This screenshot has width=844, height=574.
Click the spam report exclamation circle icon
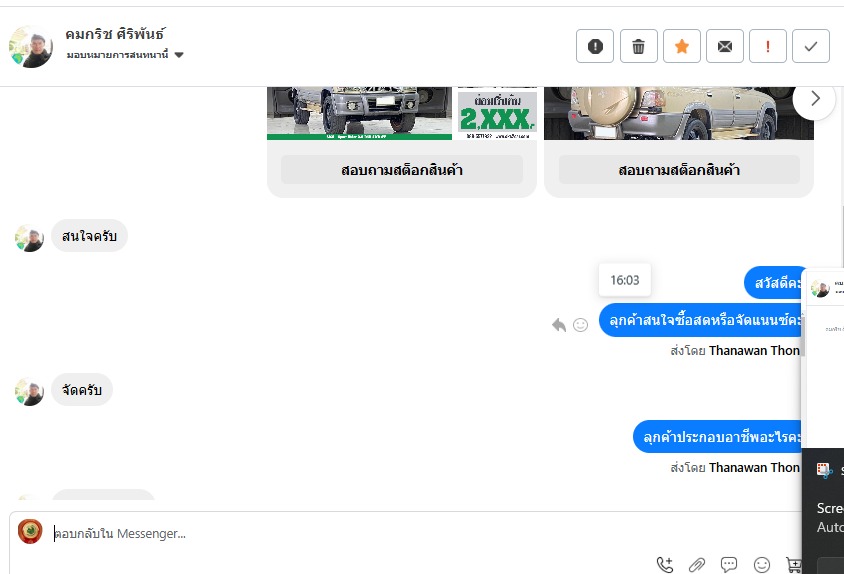(x=595, y=46)
